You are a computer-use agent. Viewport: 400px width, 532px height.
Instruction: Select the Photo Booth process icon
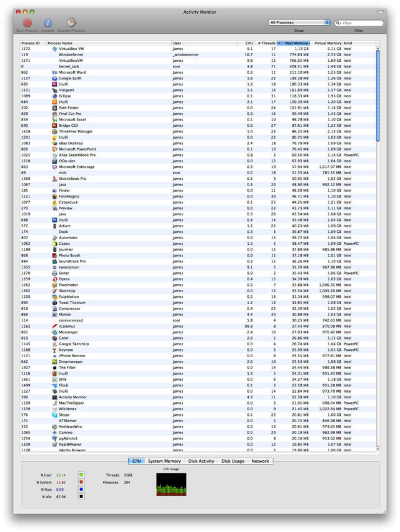(55, 255)
